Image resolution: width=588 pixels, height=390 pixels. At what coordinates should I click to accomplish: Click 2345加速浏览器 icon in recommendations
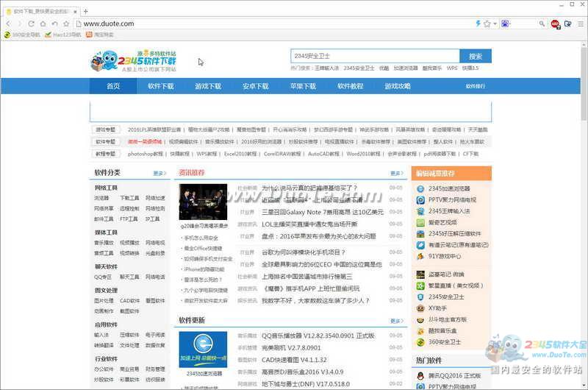pyautogui.click(x=420, y=189)
